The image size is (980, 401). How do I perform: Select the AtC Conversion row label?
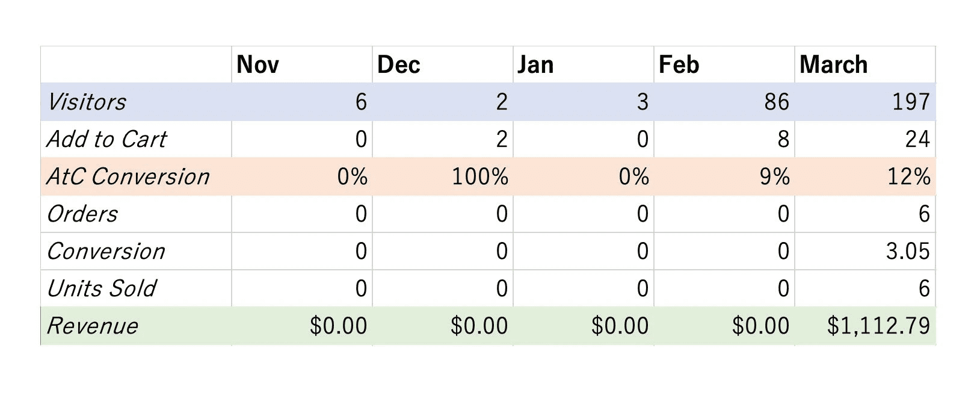[136, 176]
